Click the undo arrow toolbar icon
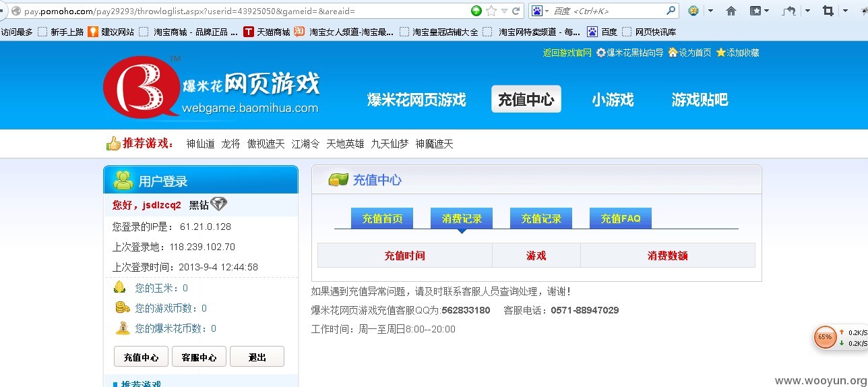The image size is (868, 387). [789, 11]
